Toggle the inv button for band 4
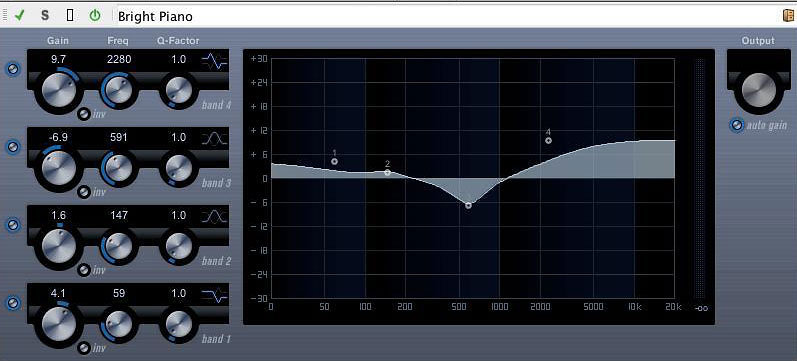 pyautogui.click(x=84, y=114)
